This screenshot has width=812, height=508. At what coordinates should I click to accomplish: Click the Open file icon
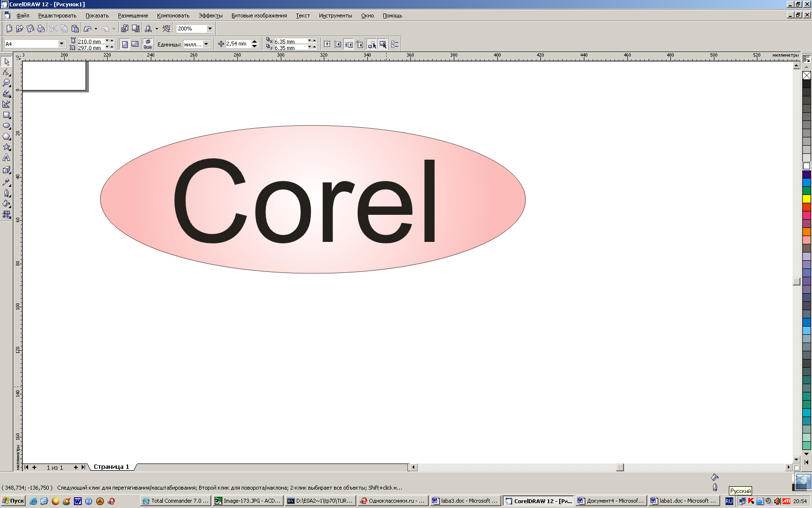[20, 29]
